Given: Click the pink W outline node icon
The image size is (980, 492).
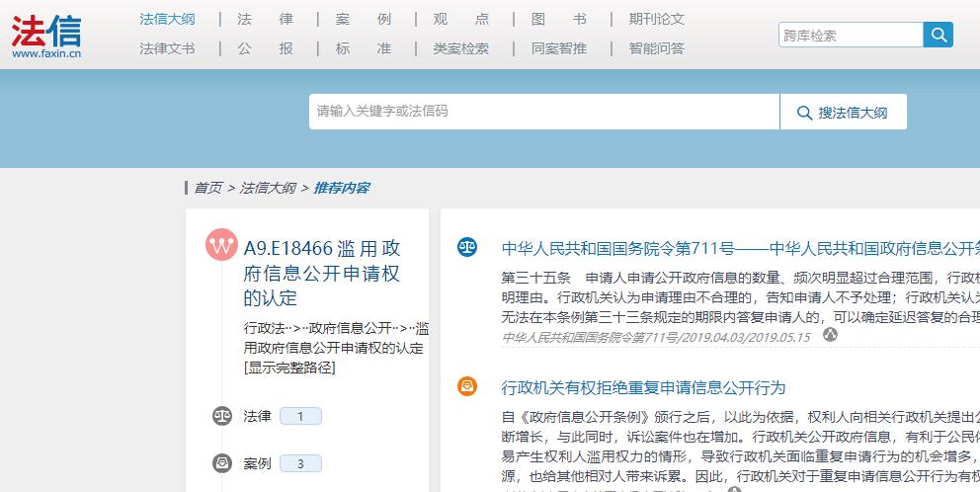Looking at the screenshot, I should 221,246.
